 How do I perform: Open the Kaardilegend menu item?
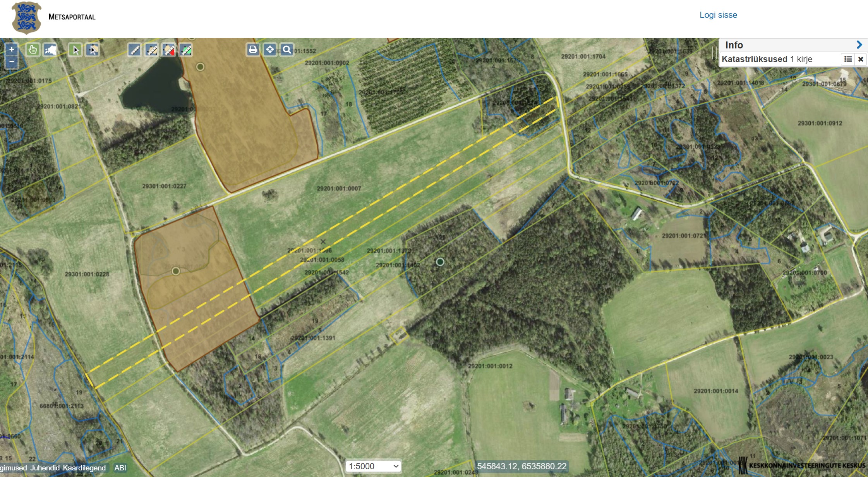(x=84, y=468)
